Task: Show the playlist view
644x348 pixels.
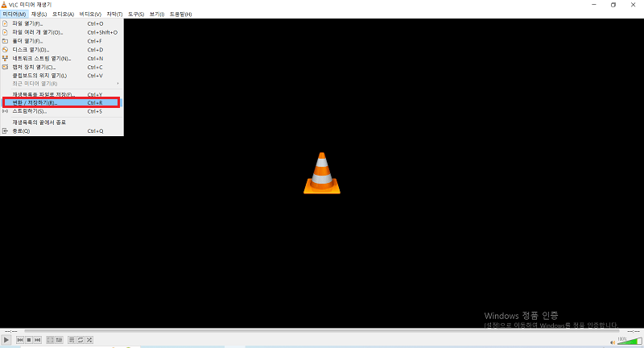Action: tap(72, 340)
